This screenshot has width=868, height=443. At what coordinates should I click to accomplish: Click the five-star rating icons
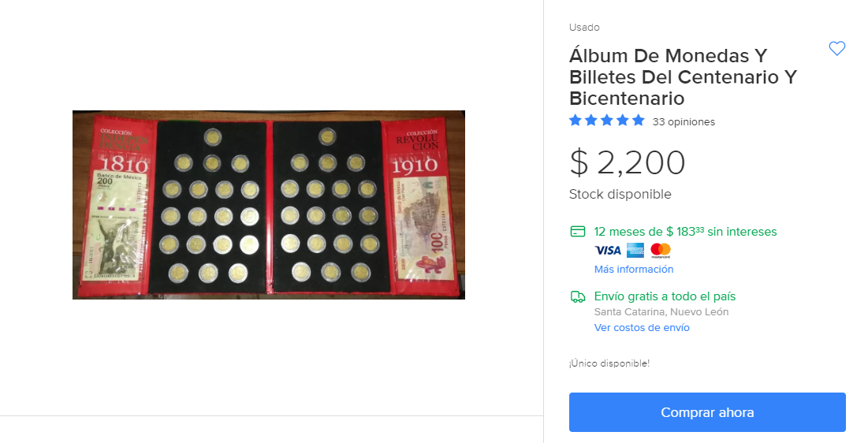tap(607, 121)
